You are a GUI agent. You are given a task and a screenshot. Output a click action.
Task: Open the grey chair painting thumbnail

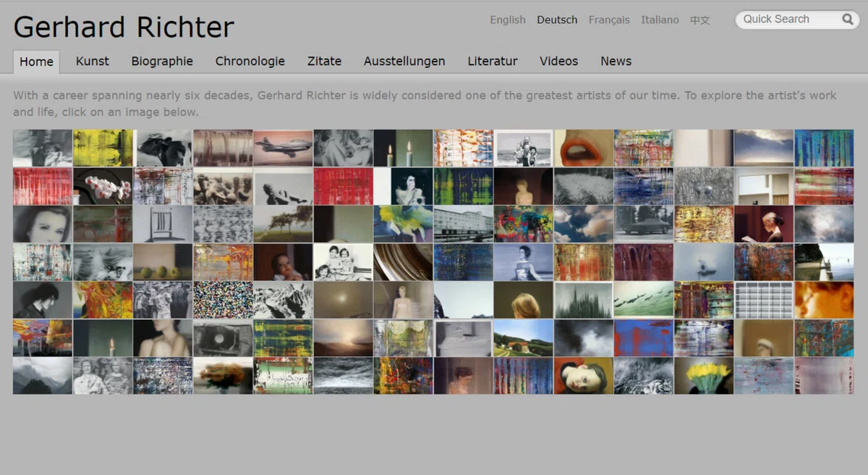point(163,224)
